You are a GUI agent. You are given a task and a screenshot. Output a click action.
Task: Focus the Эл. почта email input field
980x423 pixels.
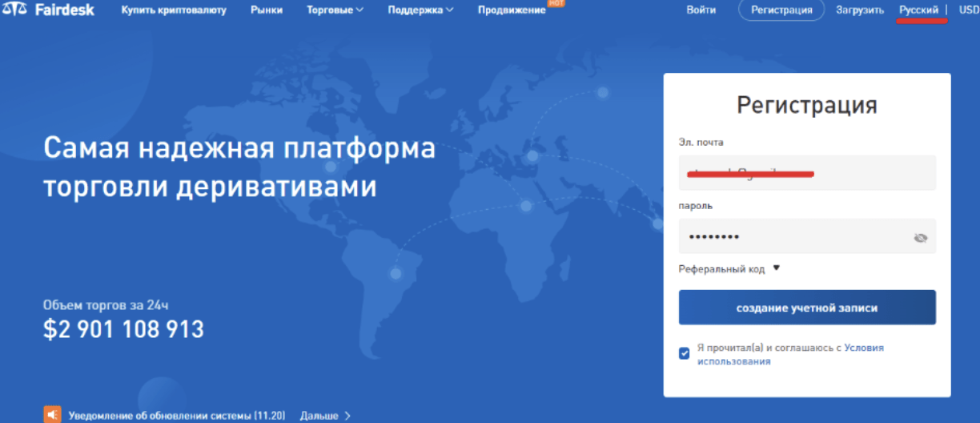tap(807, 172)
